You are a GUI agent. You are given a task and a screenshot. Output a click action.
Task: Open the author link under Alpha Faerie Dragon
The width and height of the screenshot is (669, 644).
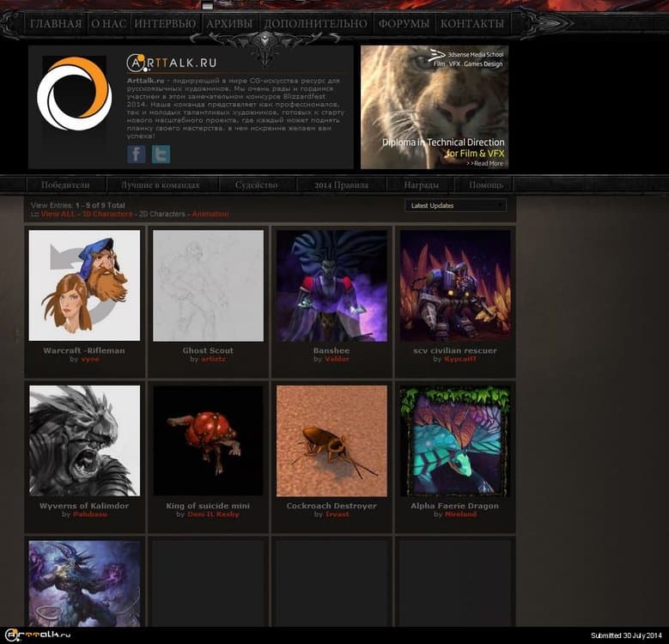[x=460, y=514]
